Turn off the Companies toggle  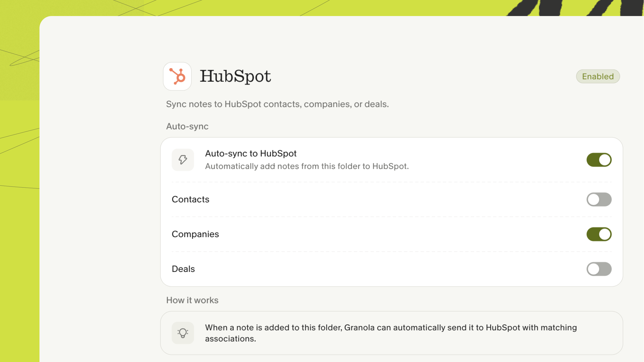point(599,234)
